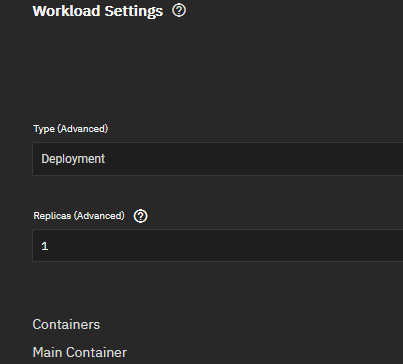
Task: Click the circled question mark beside Replicas
Action: click(140, 216)
